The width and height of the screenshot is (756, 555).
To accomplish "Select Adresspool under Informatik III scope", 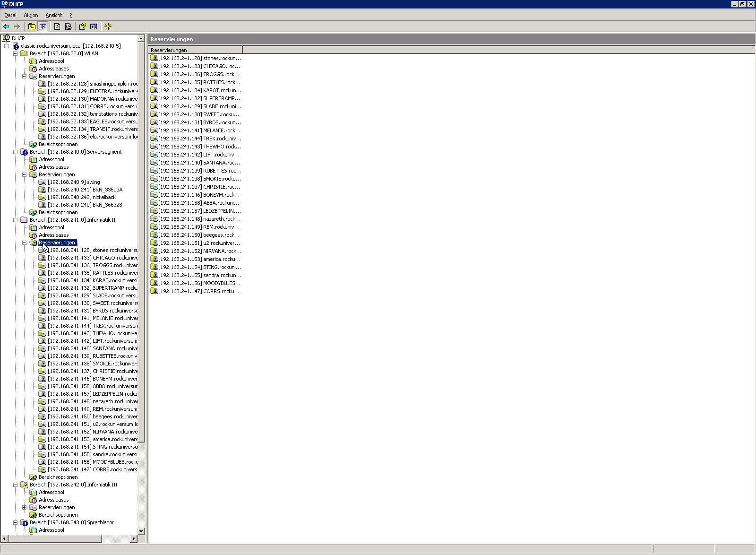I will tap(51, 492).
